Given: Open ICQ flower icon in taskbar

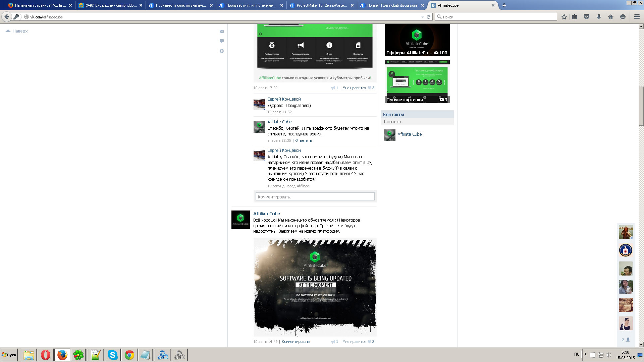Looking at the screenshot, I should coord(78,355).
